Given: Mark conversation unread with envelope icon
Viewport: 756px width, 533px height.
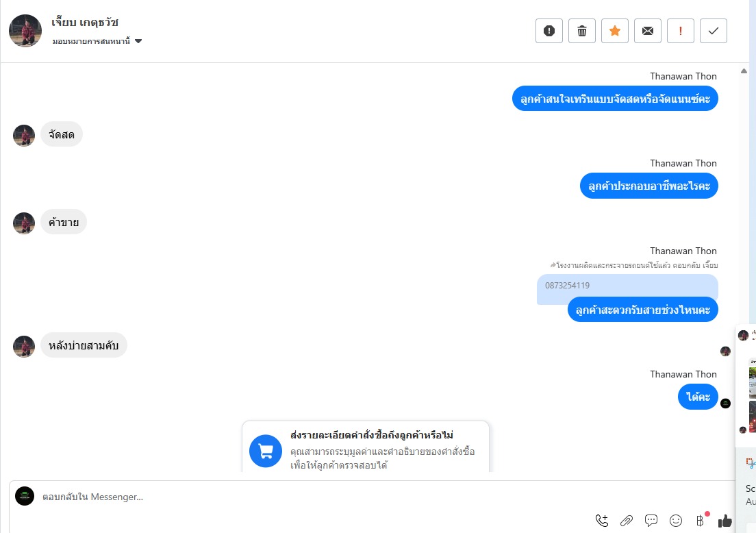Looking at the screenshot, I should coord(648,31).
